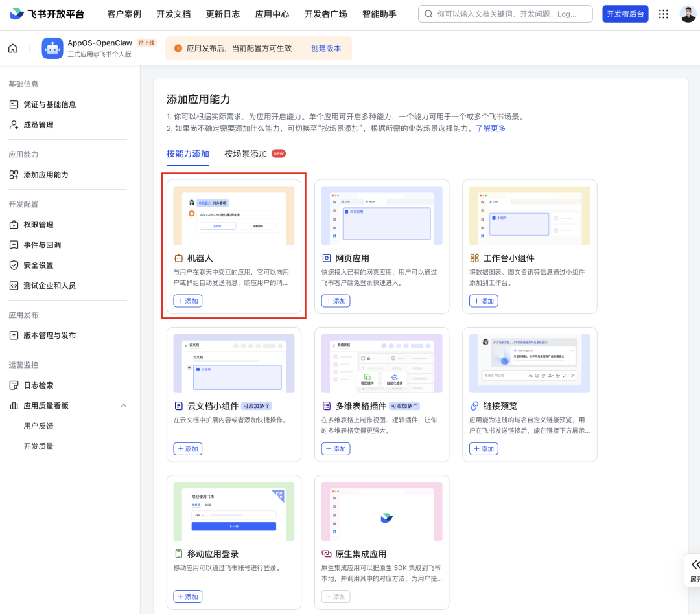Click the profile avatar top right
Viewport: 700px width, 614px height.
688,14
